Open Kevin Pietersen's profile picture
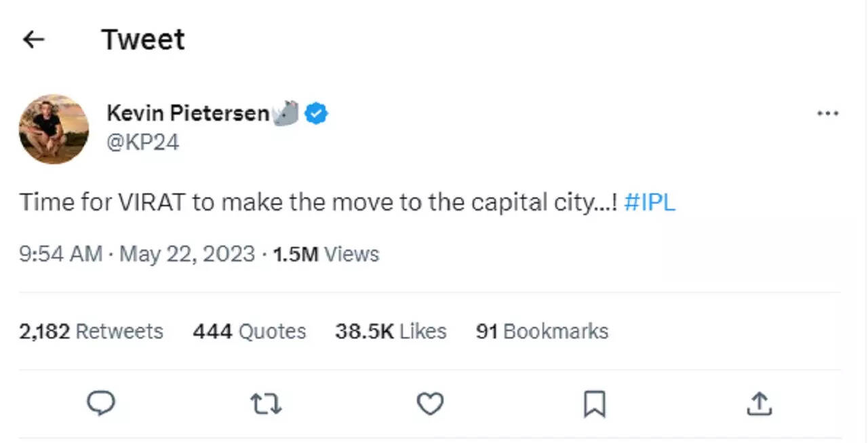Screen dimensions: 868x443 [54, 129]
